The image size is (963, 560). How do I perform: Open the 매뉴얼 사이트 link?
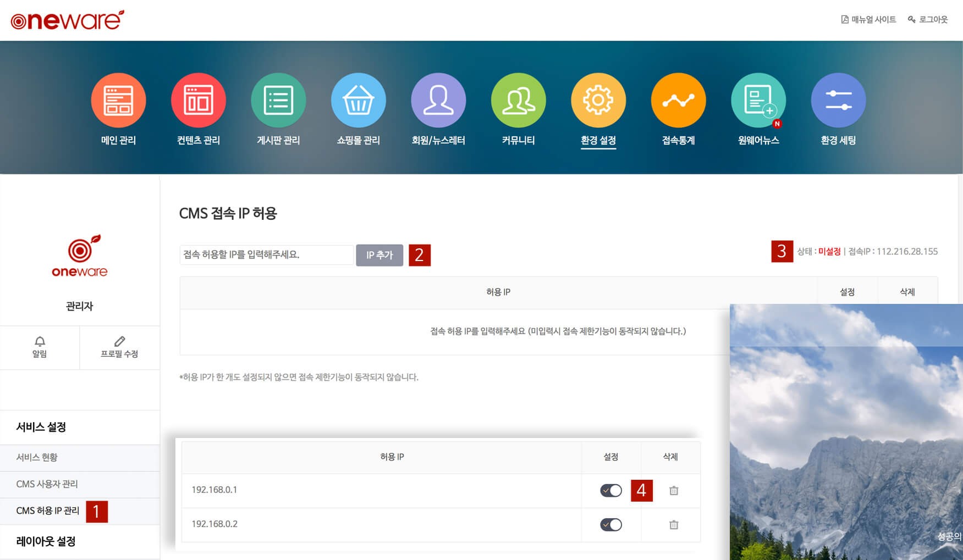point(868,20)
